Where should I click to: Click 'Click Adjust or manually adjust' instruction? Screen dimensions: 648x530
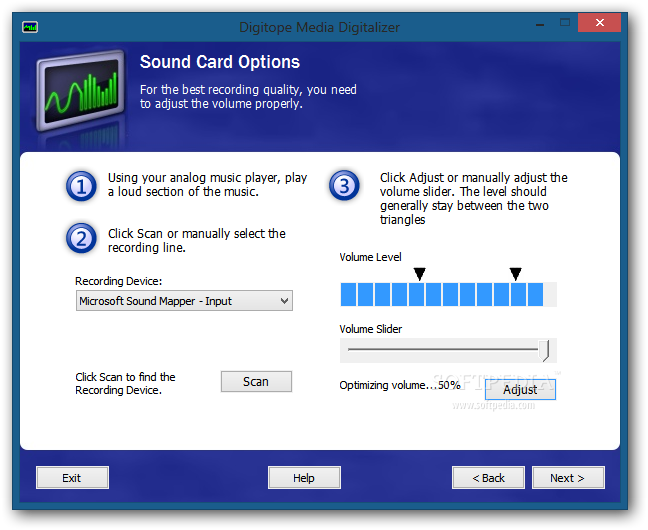click(474, 198)
